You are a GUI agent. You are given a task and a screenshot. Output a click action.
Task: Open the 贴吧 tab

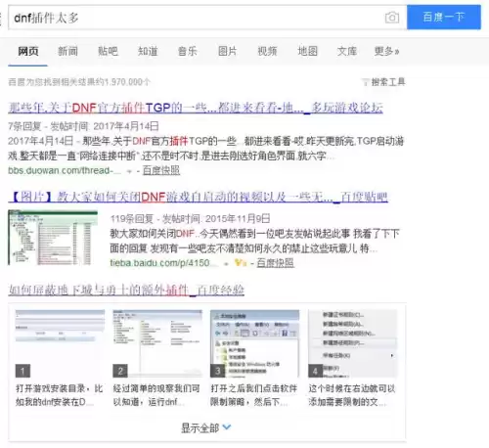108,51
